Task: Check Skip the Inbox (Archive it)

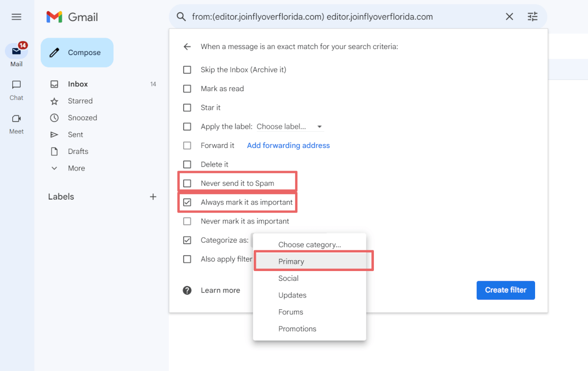Action: coord(187,70)
